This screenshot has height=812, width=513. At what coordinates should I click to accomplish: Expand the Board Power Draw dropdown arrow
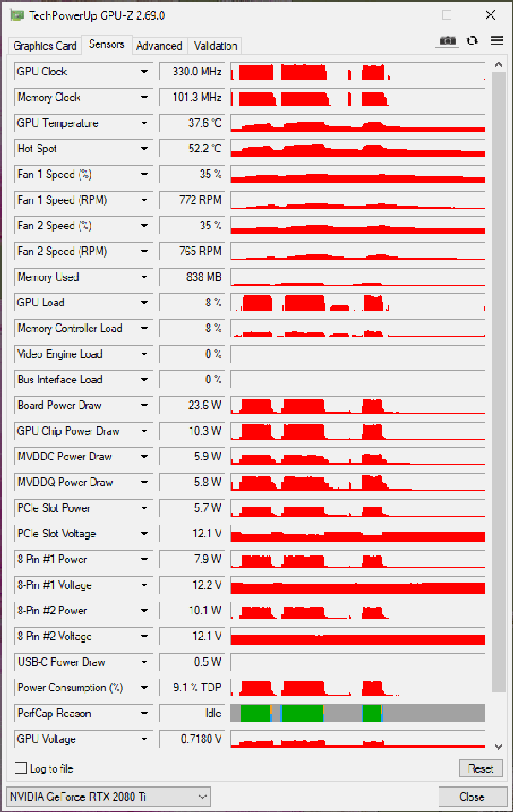pyautogui.click(x=144, y=406)
